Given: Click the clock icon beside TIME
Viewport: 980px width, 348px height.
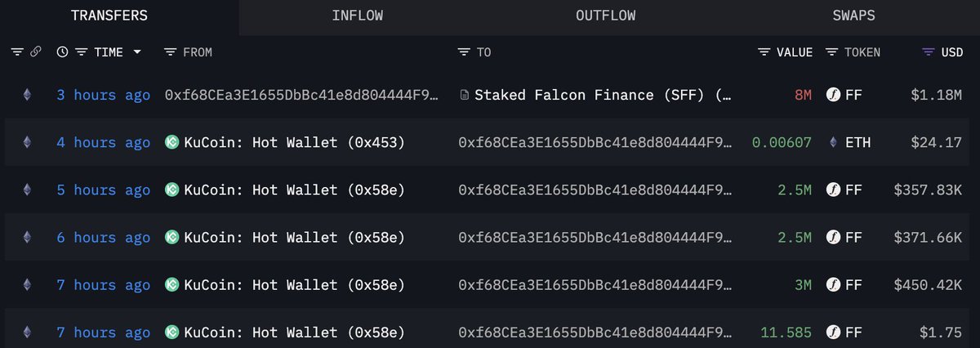Looking at the screenshot, I should click(62, 52).
